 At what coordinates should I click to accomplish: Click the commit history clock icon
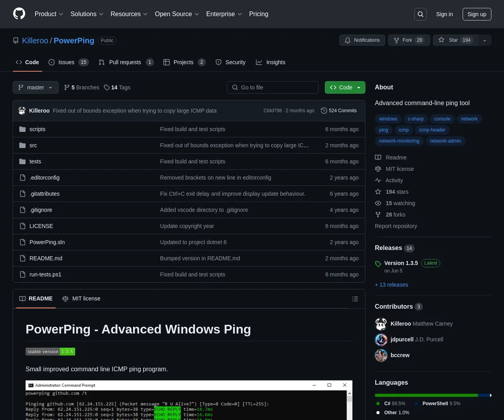324,111
